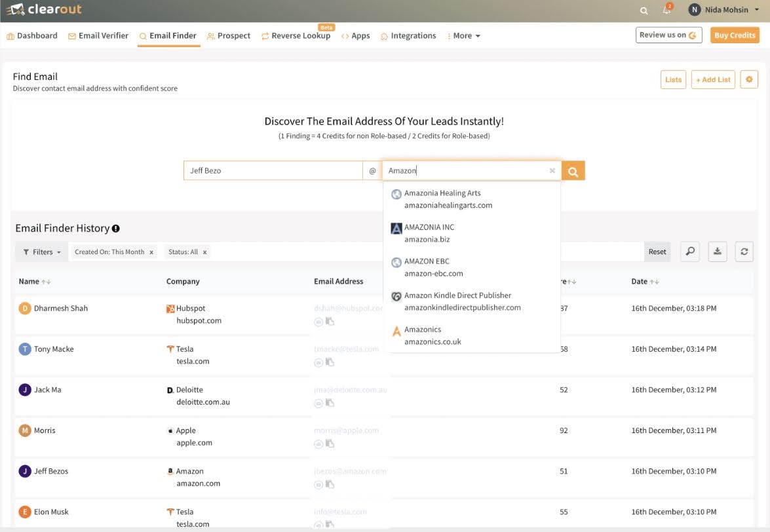Screen dimensions: 770x532
Task: Expand the More menu
Action: (464, 35)
